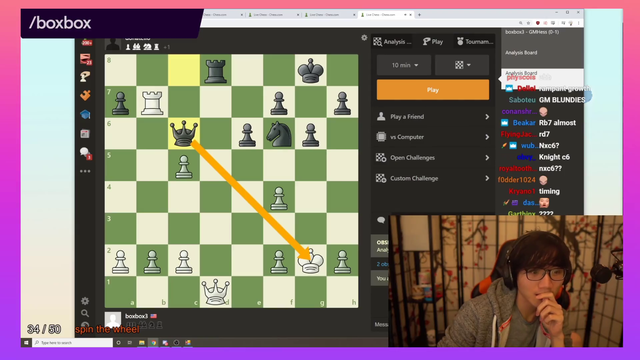
Task: Open the browser three-dot menu
Action: pyautogui.click(x=578, y=23)
